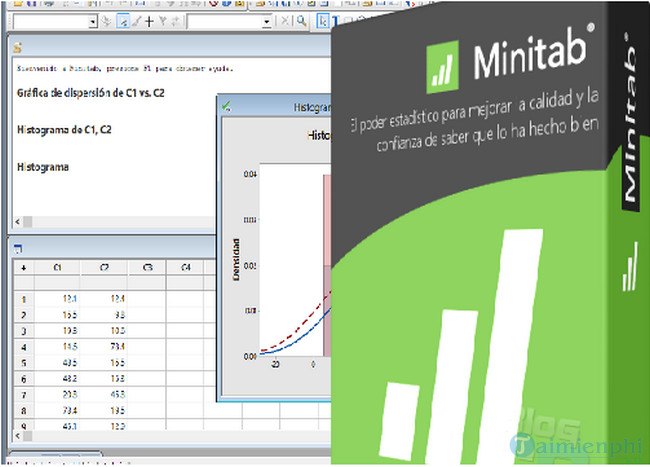
Task: Click the Y-shaped flag icon in the toolbar
Action: point(162,21)
